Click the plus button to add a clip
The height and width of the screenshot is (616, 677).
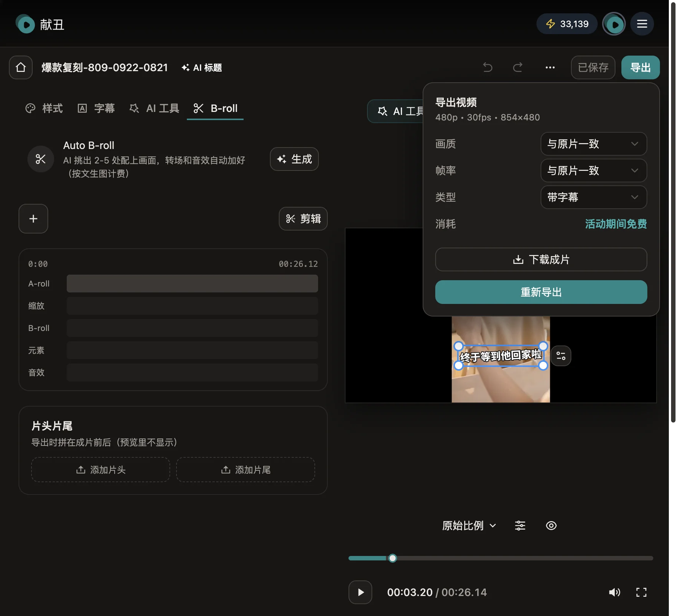tap(33, 219)
